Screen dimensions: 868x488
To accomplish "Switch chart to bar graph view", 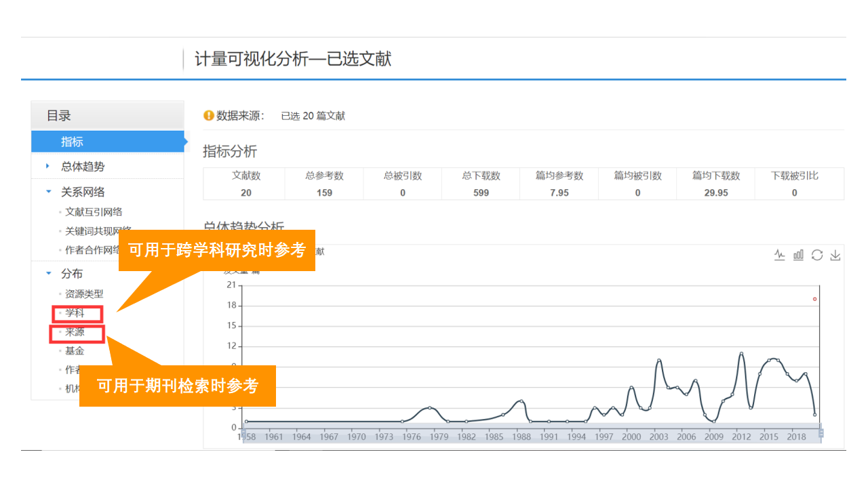I will coord(798,255).
